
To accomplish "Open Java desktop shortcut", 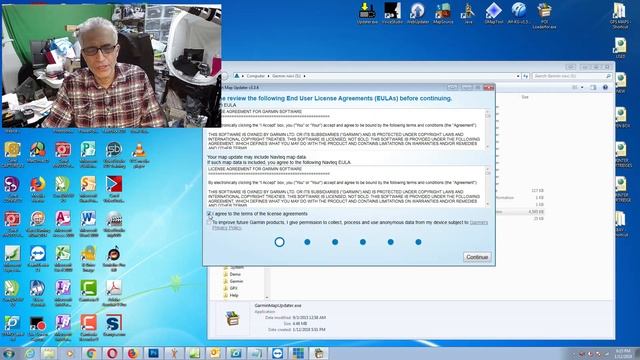I will [468, 13].
